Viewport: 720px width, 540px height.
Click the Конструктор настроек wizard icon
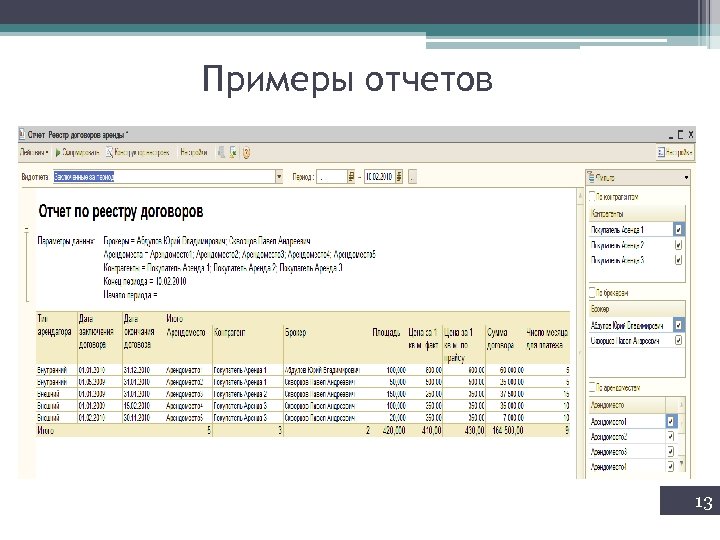pyautogui.click(x=109, y=152)
